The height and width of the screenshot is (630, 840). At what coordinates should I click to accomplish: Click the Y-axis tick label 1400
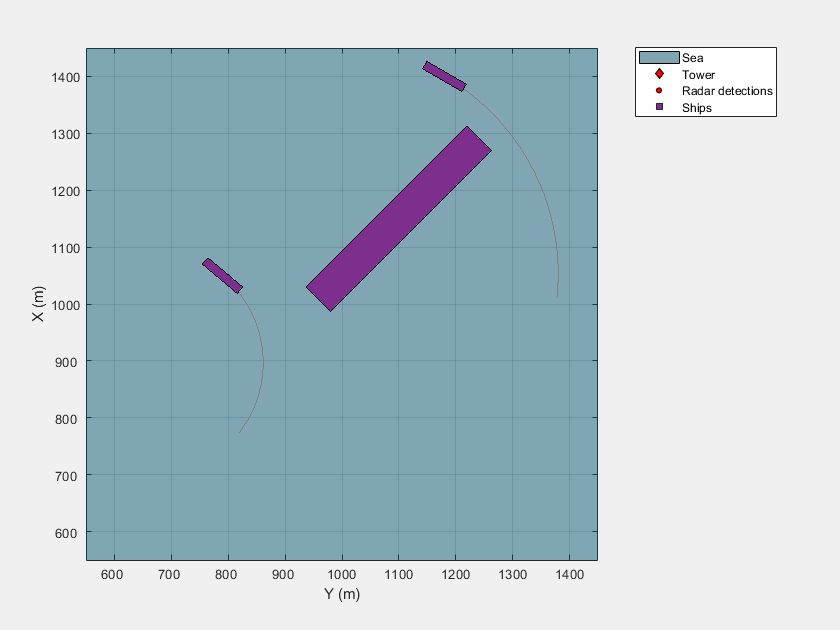(x=569, y=575)
